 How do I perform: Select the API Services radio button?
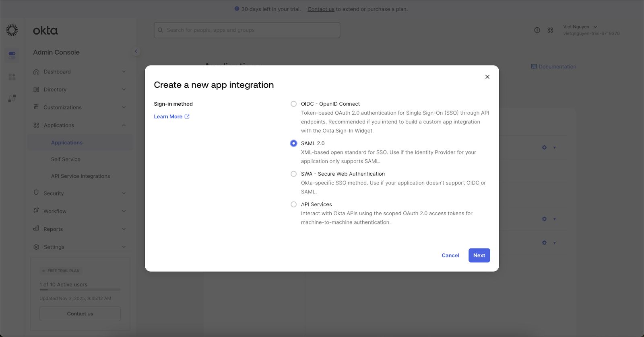294,204
